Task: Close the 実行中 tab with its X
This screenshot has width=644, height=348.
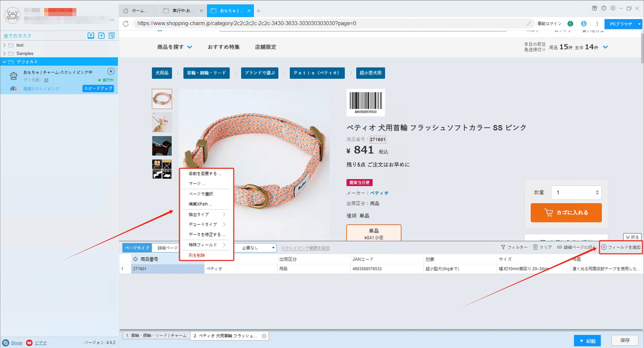Action: coord(201,11)
